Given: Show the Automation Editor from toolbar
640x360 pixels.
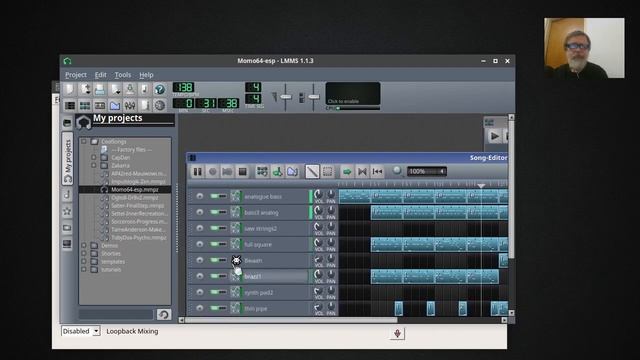Looking at the screenshot, I should pyautogui.click(x=115, y=106).
